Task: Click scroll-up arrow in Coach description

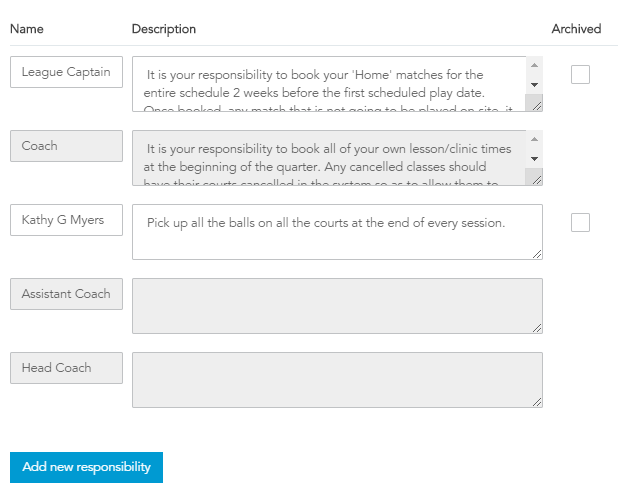Action: 534,139
